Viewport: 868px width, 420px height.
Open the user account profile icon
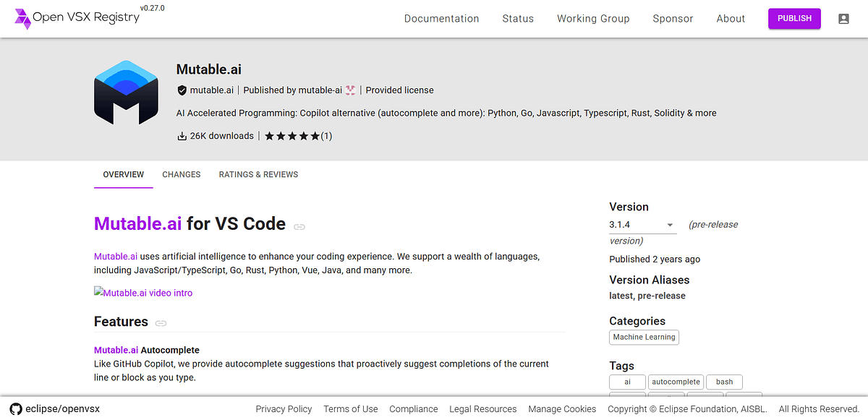point(843,19)
